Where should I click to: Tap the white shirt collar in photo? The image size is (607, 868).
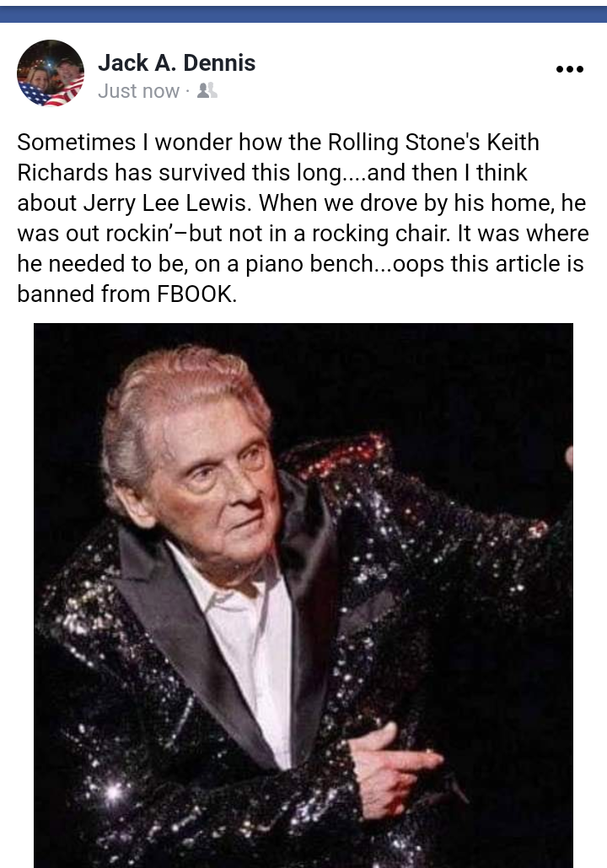pos(233,587)
